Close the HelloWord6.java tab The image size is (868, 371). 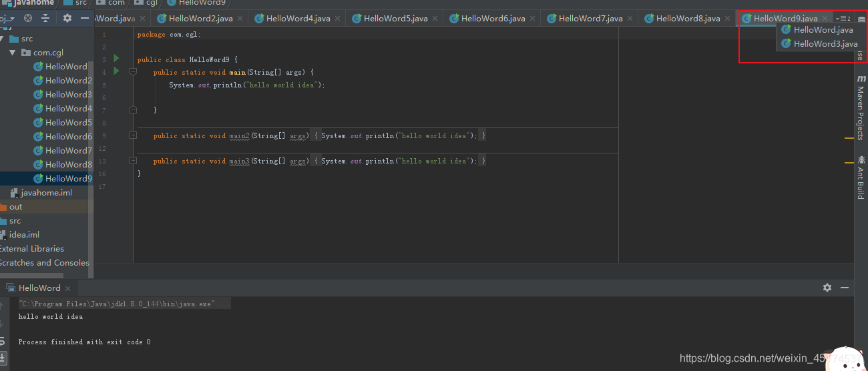click(532, 19)
